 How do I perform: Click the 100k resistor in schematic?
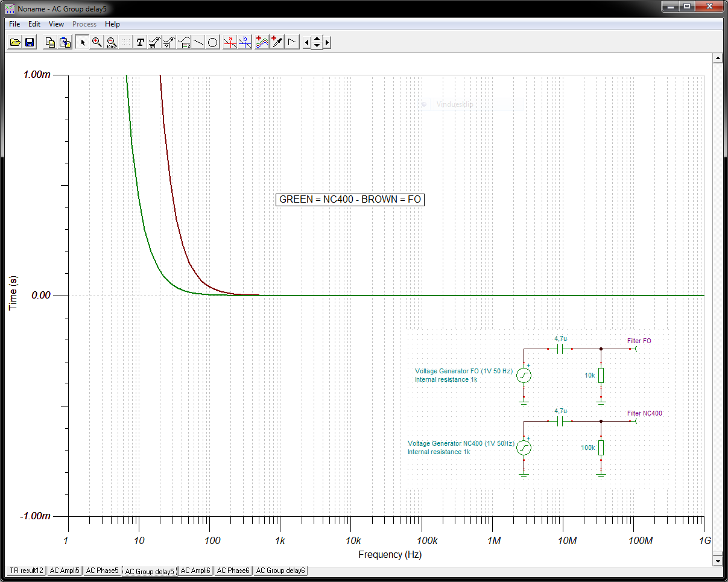[x=601, y=448]
